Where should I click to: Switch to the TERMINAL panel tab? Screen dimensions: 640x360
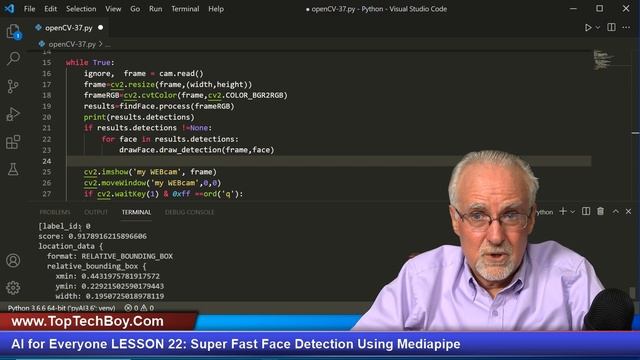136,212
